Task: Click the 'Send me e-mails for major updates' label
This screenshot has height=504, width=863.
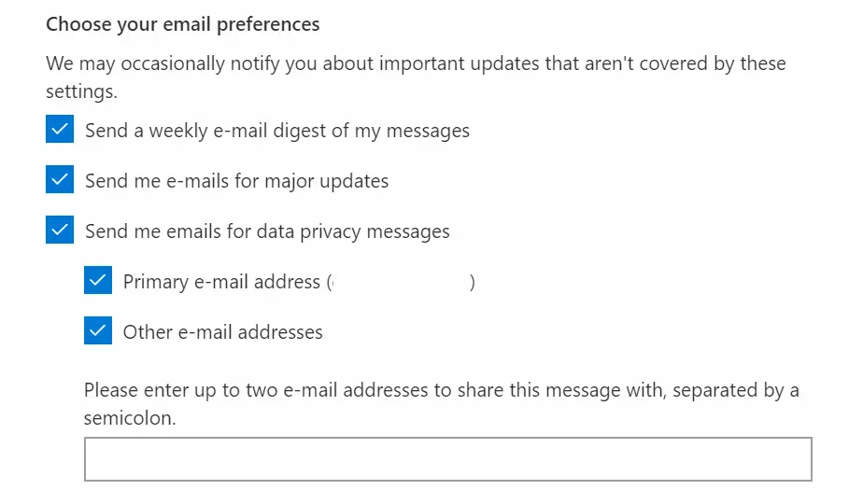Action: click(236, 180)
